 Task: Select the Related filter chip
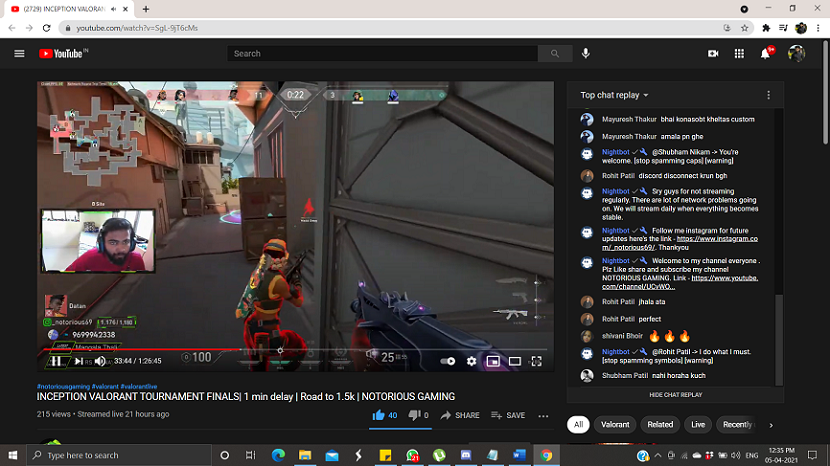(660, 424)
